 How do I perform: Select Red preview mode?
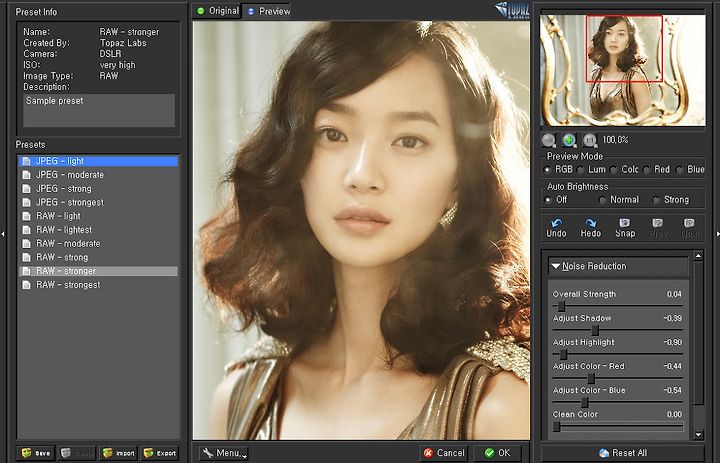[647, 169]
